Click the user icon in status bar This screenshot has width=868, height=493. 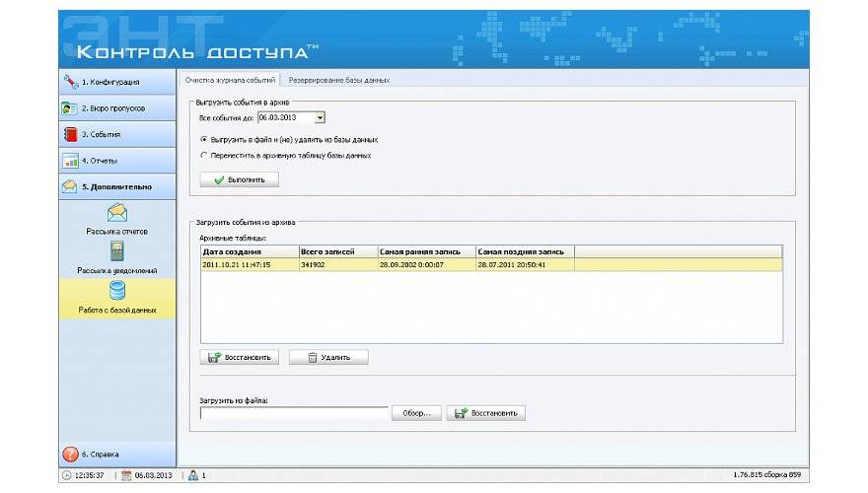(x=192, y=475)
